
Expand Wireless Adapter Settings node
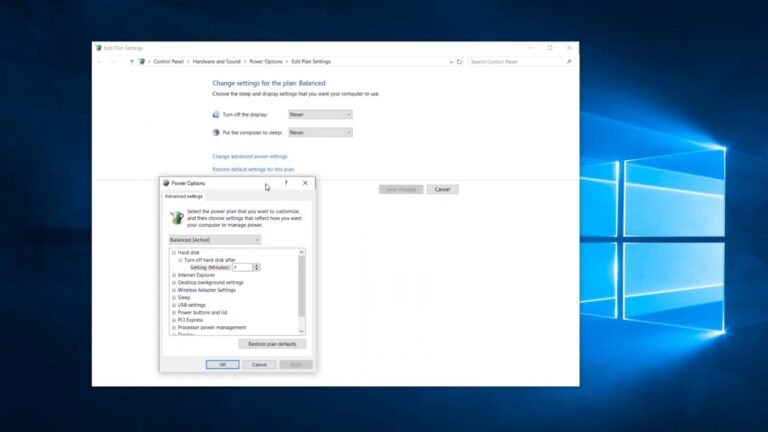coord(174,290)
